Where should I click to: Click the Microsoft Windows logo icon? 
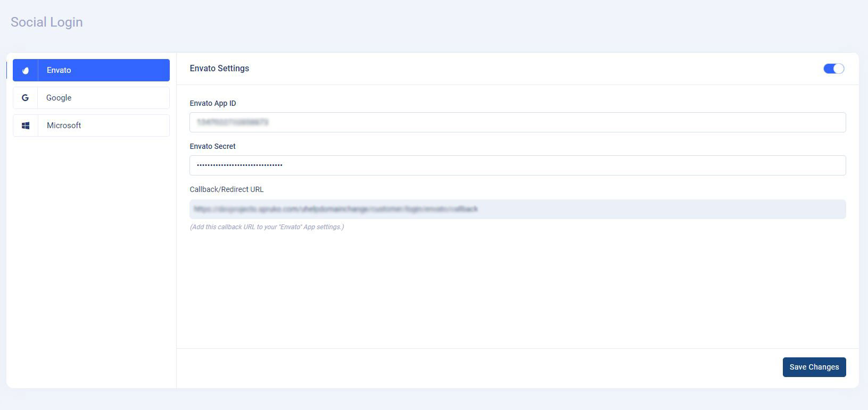[26, 125]
